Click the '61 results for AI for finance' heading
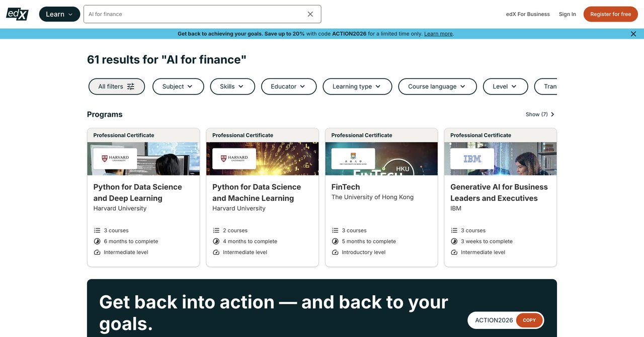 pos(167,59)
